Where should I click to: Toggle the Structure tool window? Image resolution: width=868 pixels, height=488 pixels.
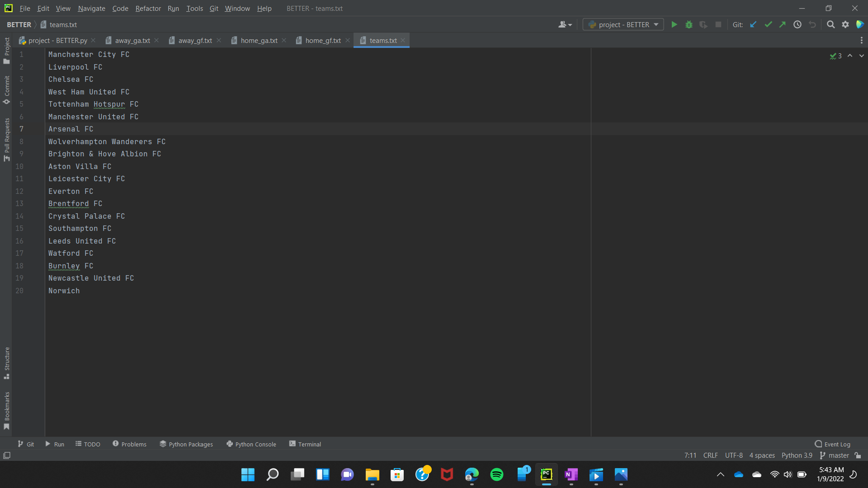[6, 363]
